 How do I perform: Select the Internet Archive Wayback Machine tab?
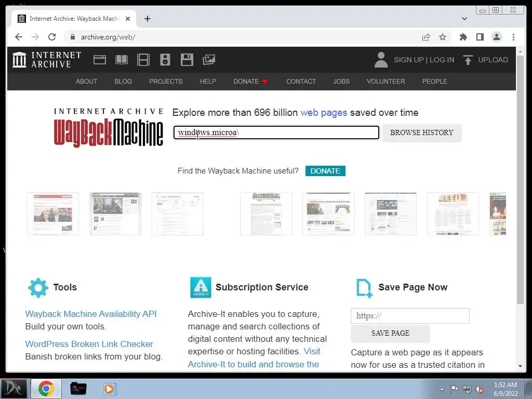tap(74, 19)
